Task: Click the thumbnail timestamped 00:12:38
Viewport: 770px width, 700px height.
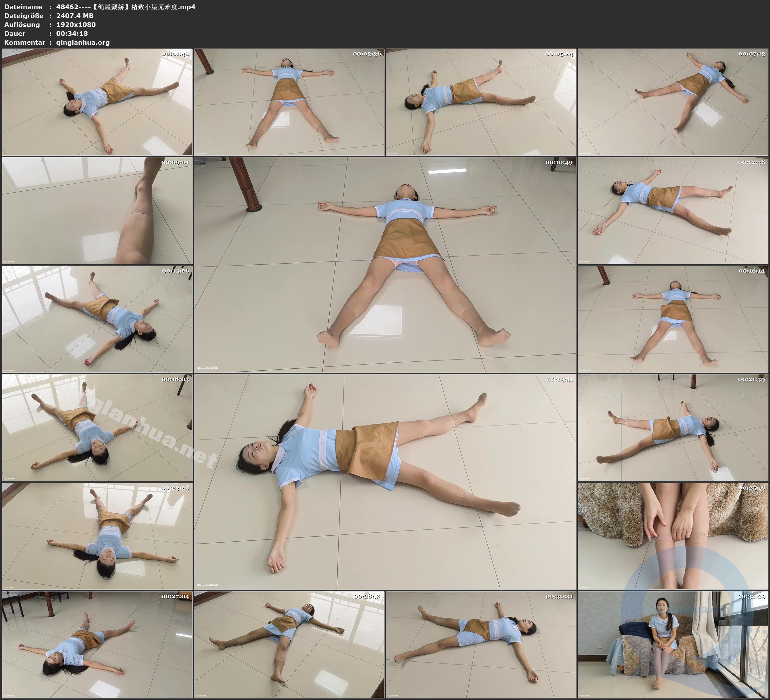Action: tap(673, 210)
